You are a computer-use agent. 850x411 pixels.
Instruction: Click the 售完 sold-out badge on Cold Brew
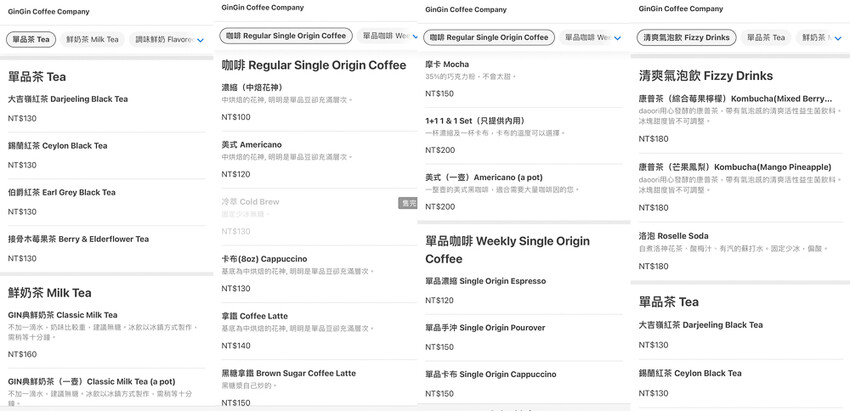point(407,202)
